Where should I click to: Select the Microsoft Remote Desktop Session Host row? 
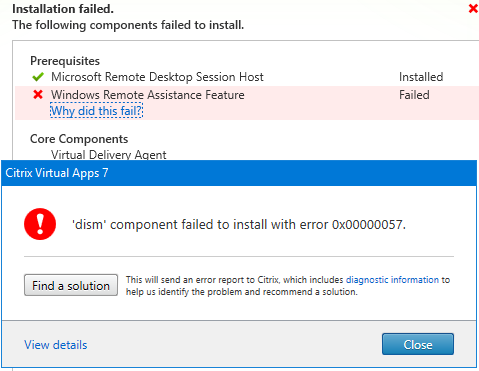(x=247, y=77)
